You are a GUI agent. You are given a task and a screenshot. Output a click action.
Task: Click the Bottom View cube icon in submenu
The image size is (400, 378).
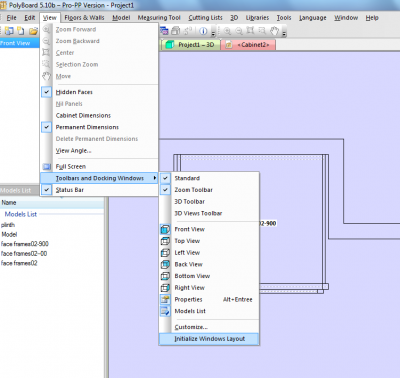point(165,276)
